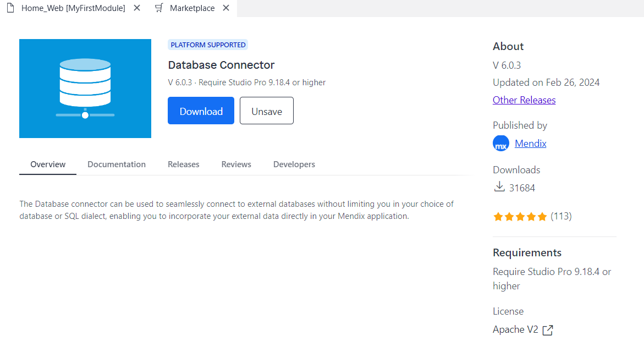Viewport: 644px width, 341px height.
Task: Open the Apache V2 external link icon
Action: (548, 330)
